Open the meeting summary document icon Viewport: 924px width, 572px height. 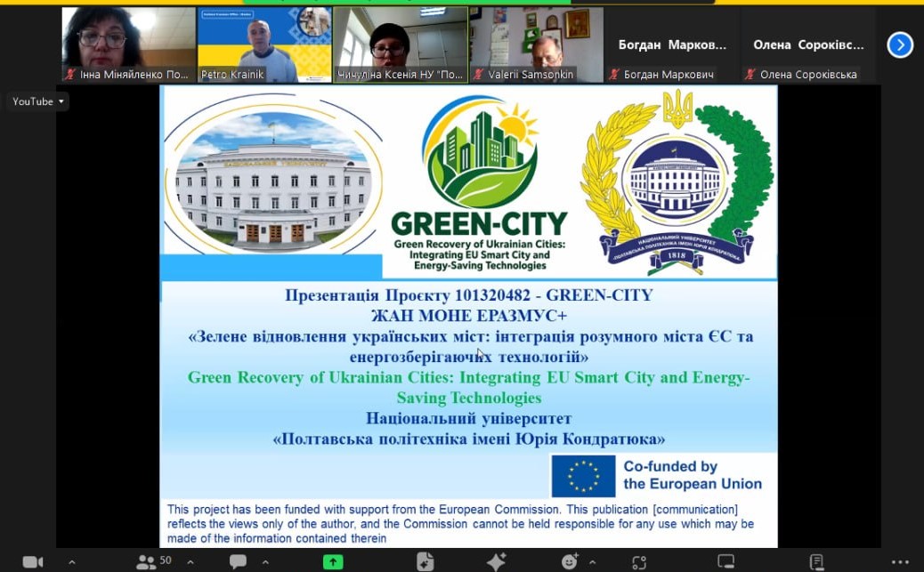click(x=425, y=562)
